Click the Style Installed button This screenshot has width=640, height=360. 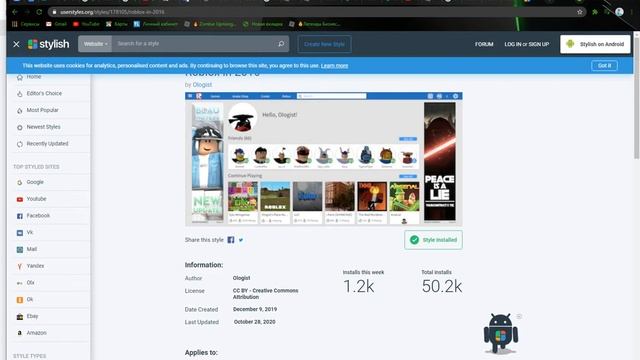pyautogui.click(x=433, y=240)
